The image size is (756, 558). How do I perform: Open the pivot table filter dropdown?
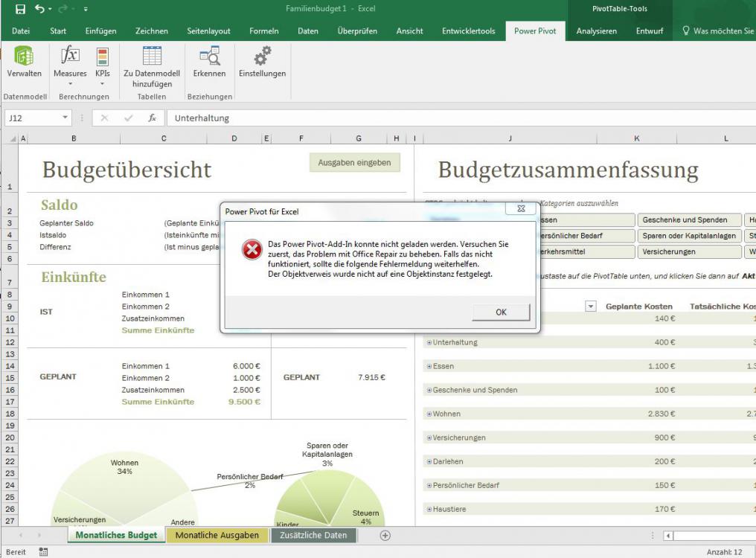tap(591, 307)
